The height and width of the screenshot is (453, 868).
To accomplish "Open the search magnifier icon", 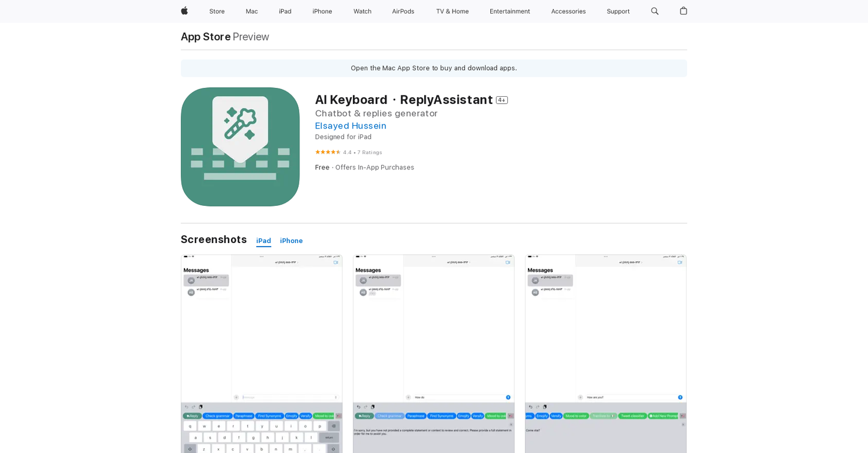I will (x=655, y=11).
